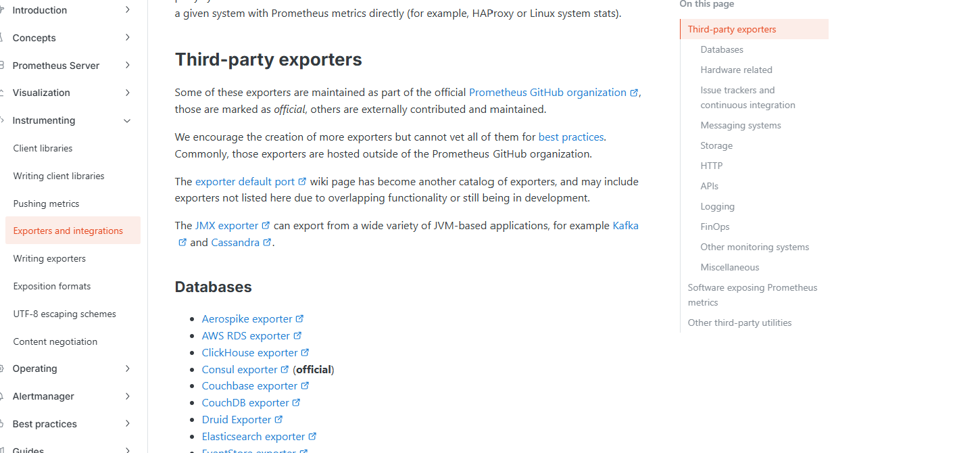Open the Consul exporter link
This screenshot has height=453, width=980.
[239, 370]
